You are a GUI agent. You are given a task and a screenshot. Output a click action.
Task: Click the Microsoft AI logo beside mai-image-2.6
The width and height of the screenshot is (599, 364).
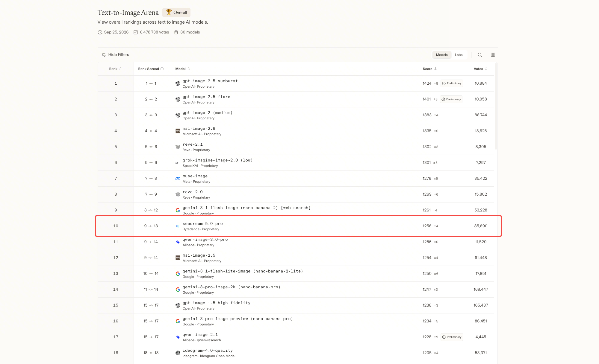(x=178, y=131)
